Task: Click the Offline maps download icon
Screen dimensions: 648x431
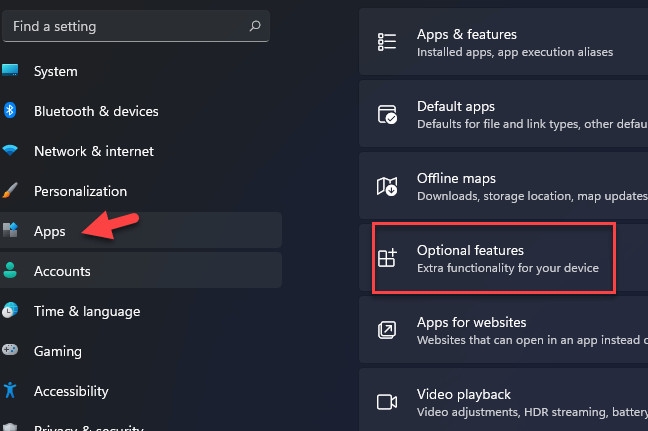Action: 387,186
